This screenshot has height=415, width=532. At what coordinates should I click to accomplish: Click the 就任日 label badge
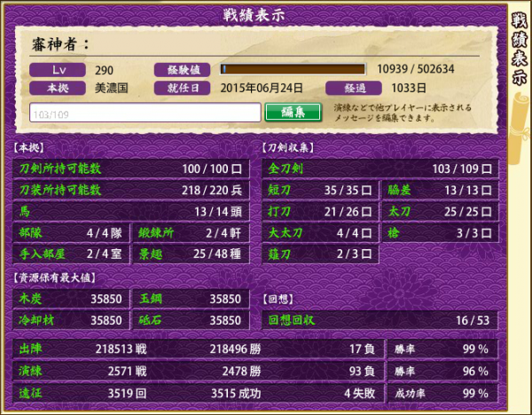[x=182, y=88]
